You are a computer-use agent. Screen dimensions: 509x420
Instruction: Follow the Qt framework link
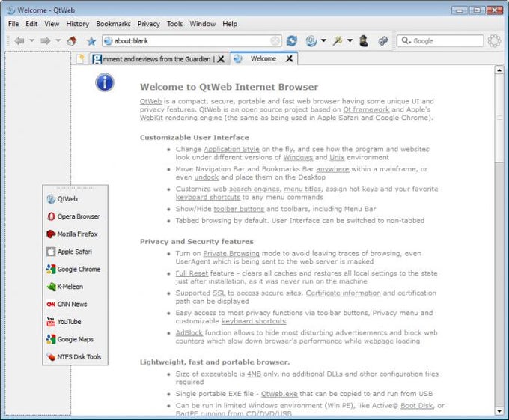(366, 109)
